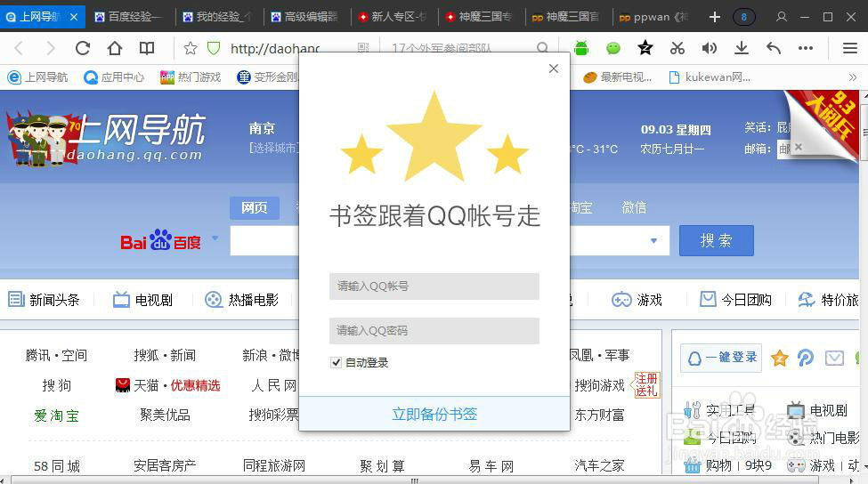Screen dimensions: 868x484
Task: Click the orange star Qzone icon
Action: [780, 358]
